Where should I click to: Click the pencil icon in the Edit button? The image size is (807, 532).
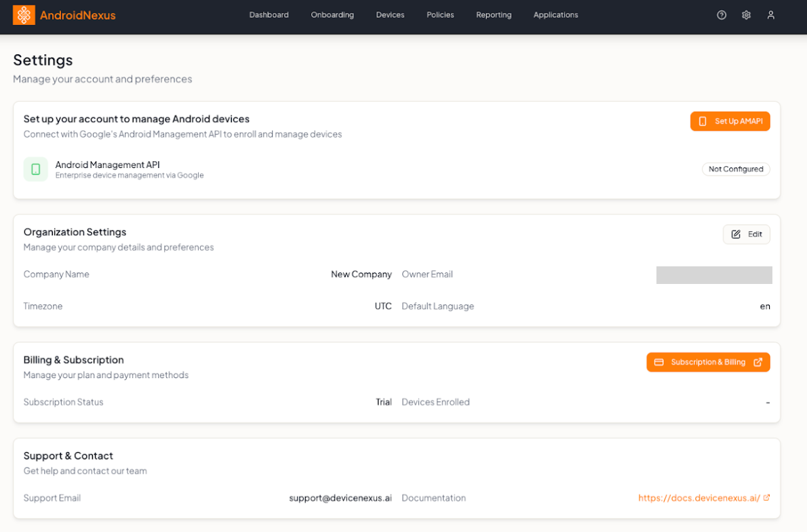[x=736, y=234]
